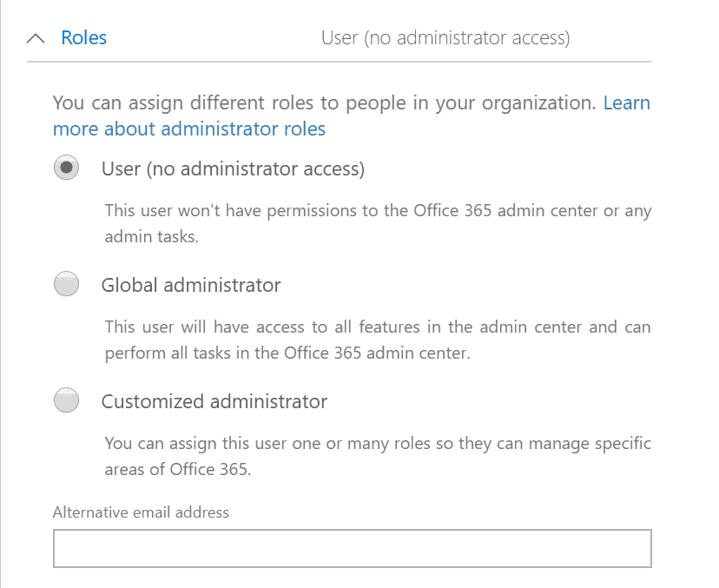Click the 'Alternative email address' field label

[141, 512]
